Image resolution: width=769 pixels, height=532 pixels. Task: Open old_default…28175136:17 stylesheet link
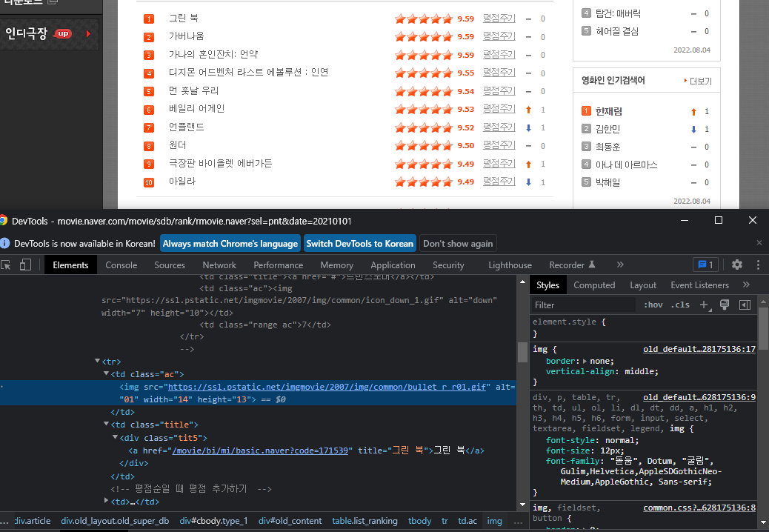(x=699, y=349)
